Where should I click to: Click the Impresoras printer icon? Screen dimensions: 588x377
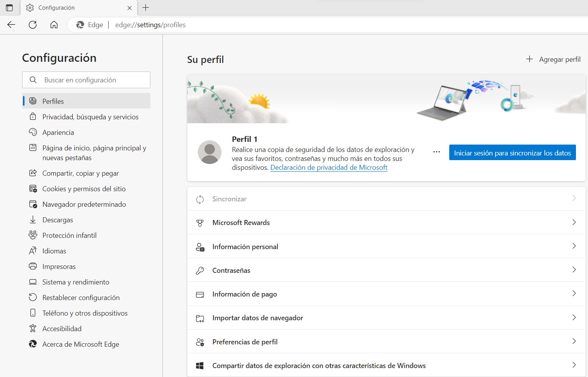[x=33, y=266]
